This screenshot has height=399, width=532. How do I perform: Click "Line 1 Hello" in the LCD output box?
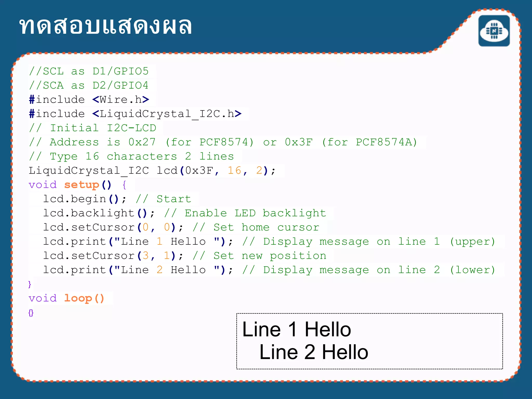tap(297, 329)
